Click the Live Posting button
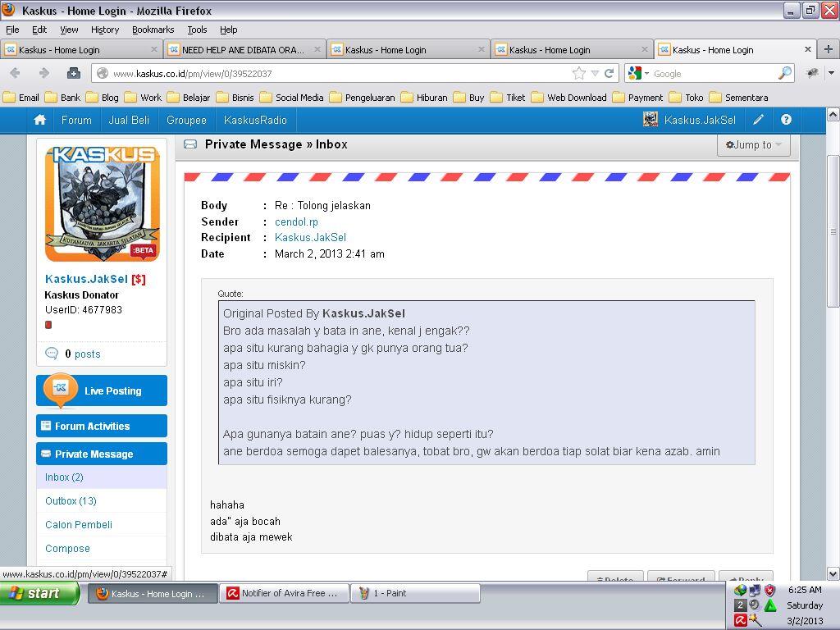The image size is (840, 630). tap(102, 390)
